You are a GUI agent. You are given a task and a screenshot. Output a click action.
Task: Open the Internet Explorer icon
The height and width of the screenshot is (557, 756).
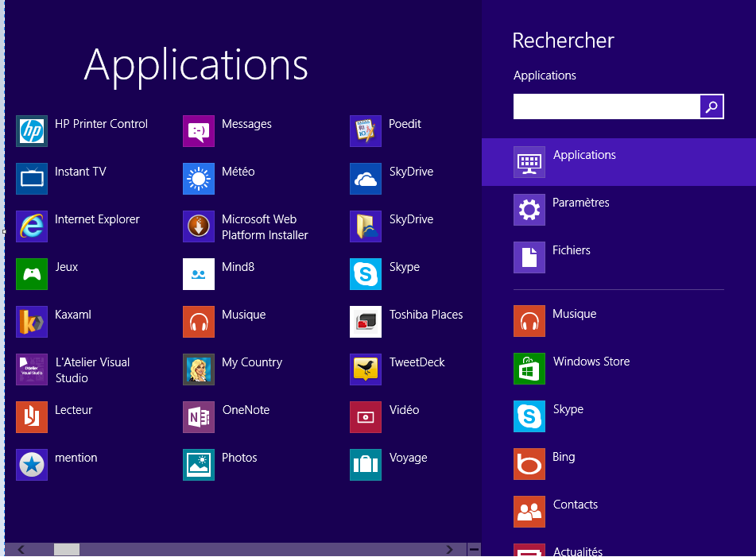coord(32,226)
